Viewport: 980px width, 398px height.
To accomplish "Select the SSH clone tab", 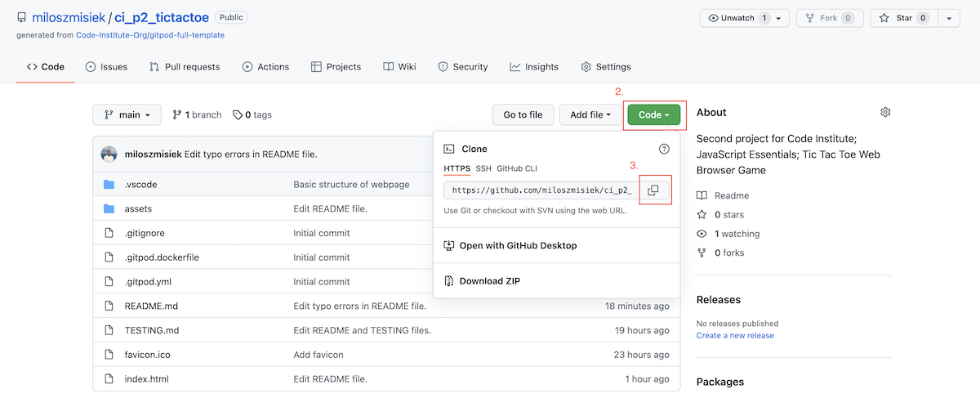I will 483,168.
